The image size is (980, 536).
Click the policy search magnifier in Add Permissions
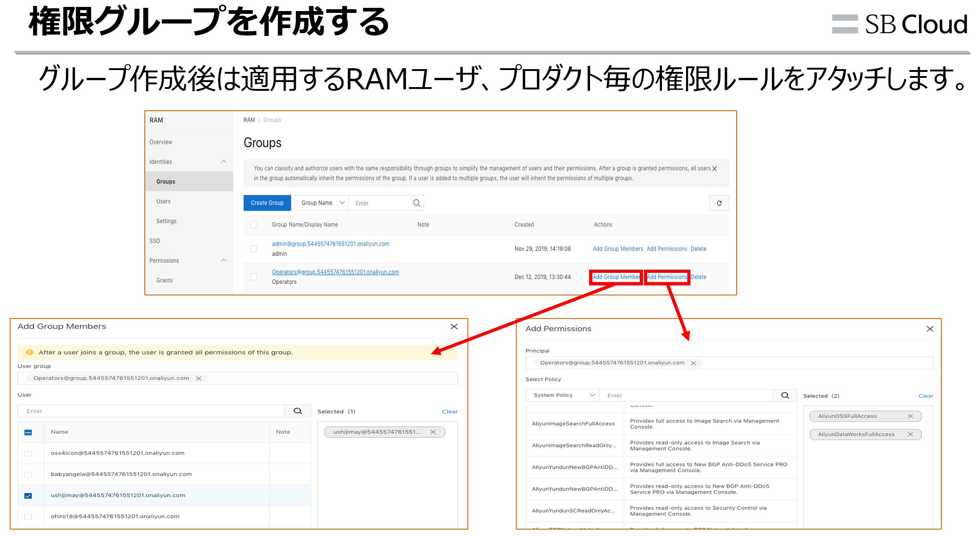tap(785, 395)
